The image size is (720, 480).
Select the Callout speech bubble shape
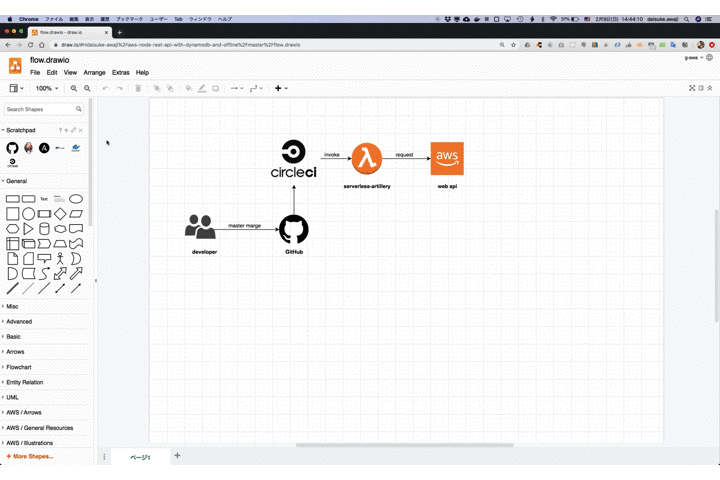pyautogui.click(x=44, y=259)
